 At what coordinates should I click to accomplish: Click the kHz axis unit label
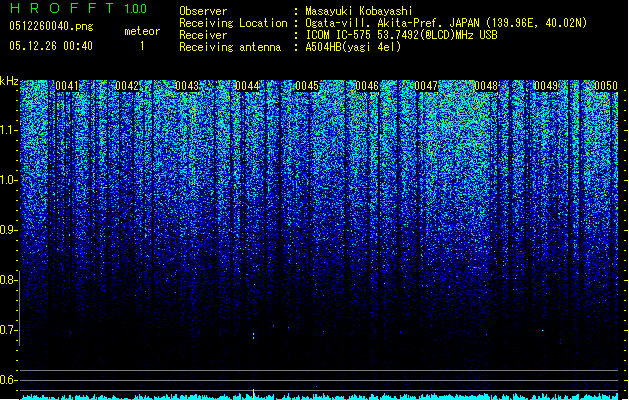click(x=9, y=81)
